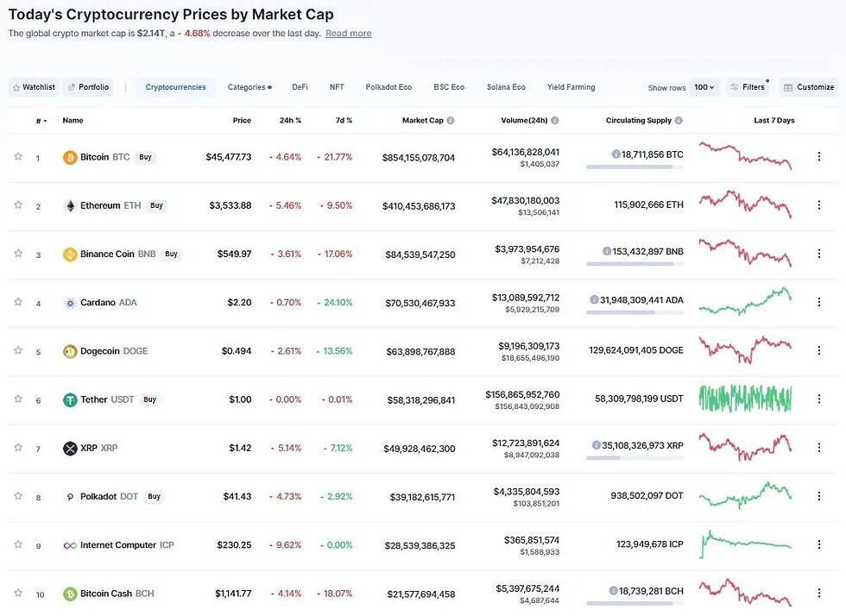The width and height of the screenshot is (846, 616).
Task: Switch to the BSC Eco tab
Action: pos(449,87)
